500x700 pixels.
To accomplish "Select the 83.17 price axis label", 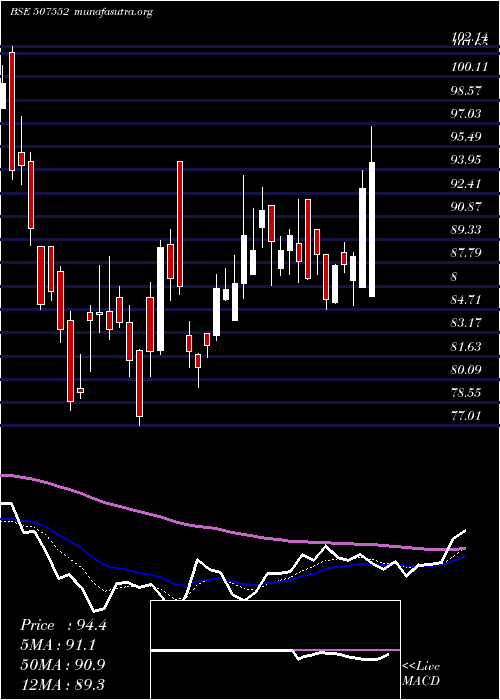I will click(x=467, y=323).
